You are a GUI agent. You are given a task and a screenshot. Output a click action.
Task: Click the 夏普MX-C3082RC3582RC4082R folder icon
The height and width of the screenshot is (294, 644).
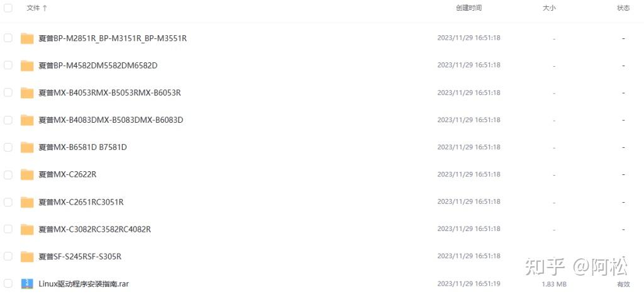pos(27,229)
